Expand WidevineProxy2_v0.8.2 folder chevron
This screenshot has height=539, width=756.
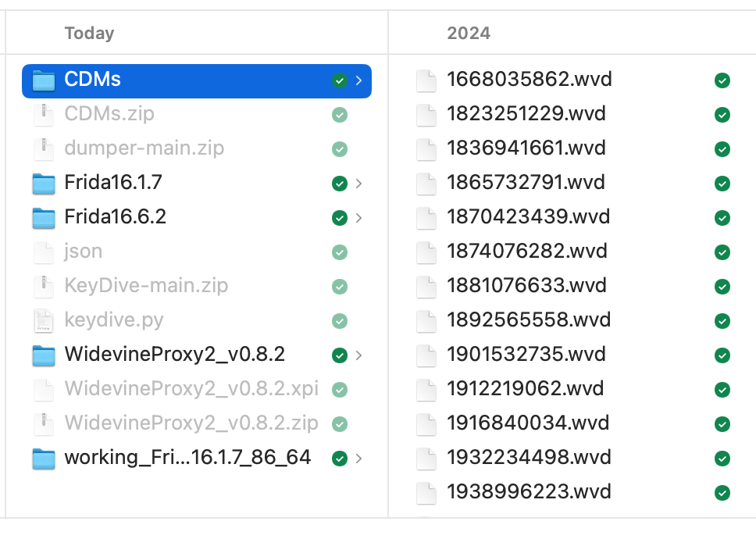tap(358, 355)
